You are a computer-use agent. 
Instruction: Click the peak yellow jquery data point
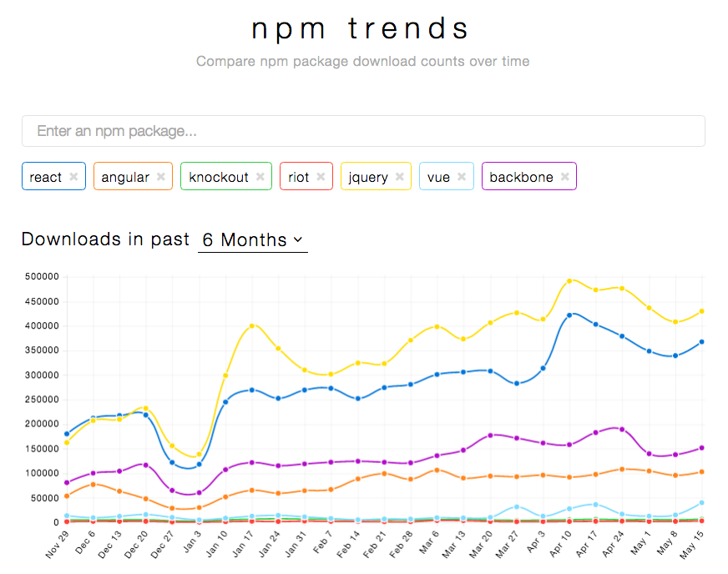[570, 281]
